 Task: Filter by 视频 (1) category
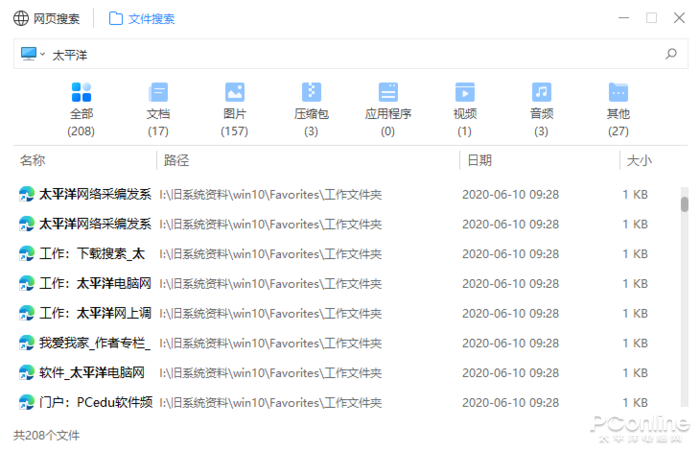pos(465,109)
